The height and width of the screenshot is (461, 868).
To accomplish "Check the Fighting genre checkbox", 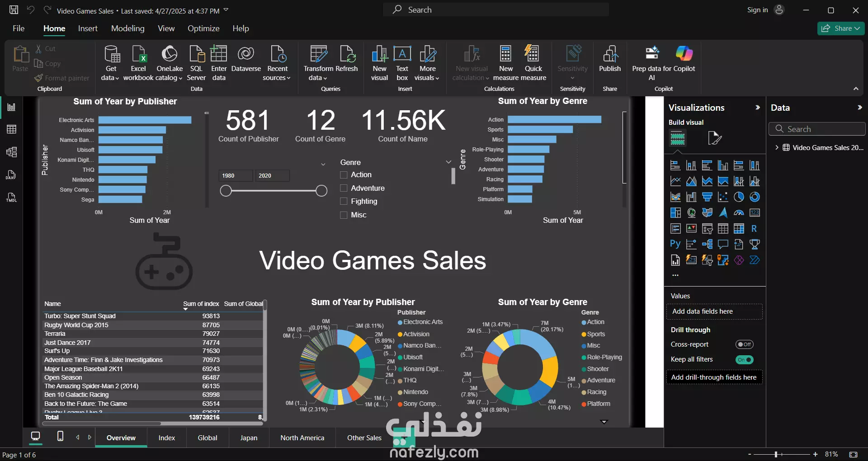I will tap(344, 201).
